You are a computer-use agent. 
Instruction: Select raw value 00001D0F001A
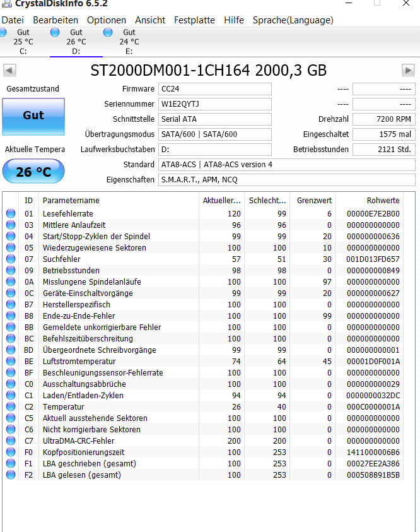click(373, 362)
